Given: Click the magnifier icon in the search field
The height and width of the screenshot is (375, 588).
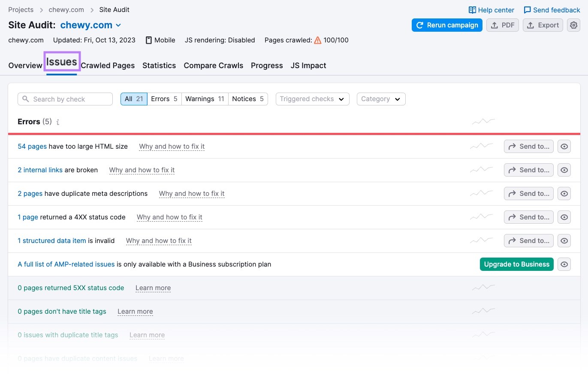Looking at the screenshot, I should (x=26, y=99).
